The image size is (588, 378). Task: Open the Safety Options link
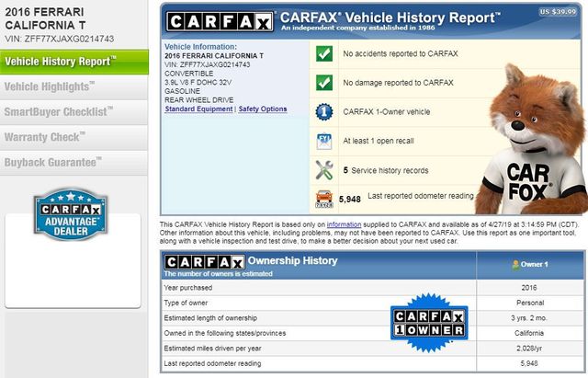263,109
